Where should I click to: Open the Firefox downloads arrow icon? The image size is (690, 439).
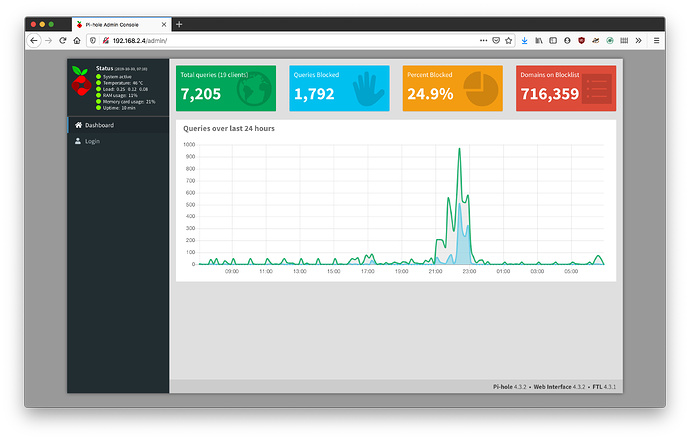(526, 40)
